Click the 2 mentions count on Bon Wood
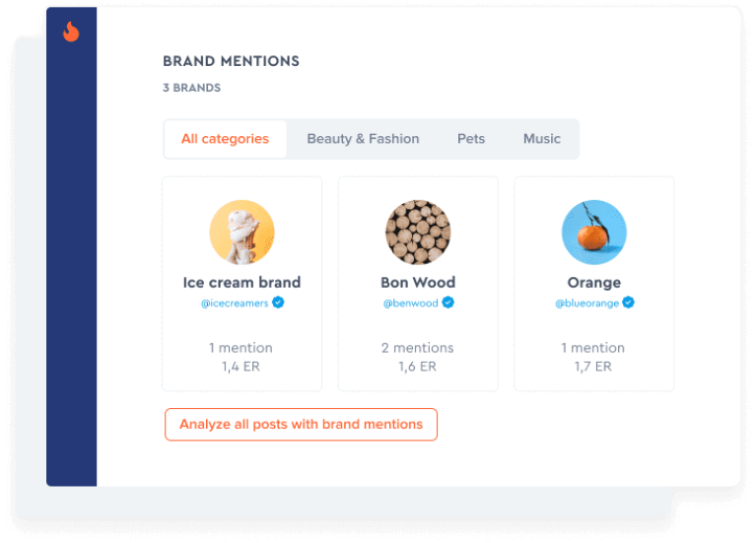This screenshot has width=756, height=543. [418, 348]
